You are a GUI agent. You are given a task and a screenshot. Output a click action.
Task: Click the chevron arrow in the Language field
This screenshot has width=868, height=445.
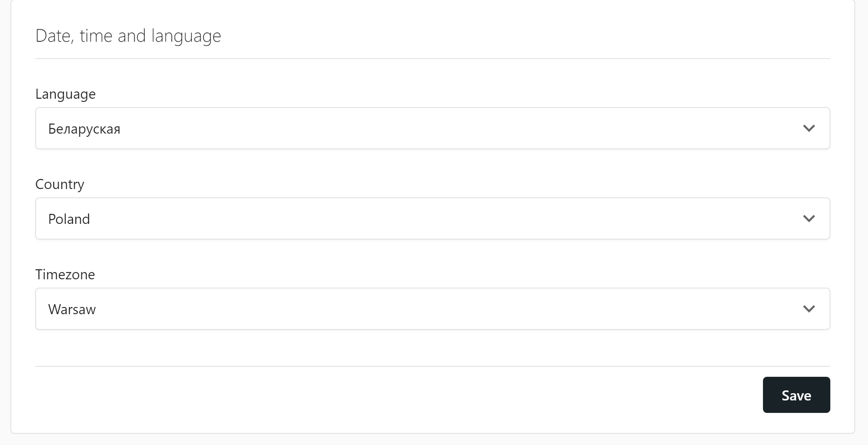809,128
